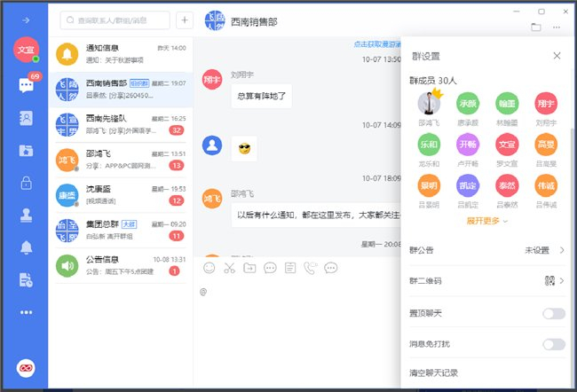Open the 集团总群 conversation

121,231
